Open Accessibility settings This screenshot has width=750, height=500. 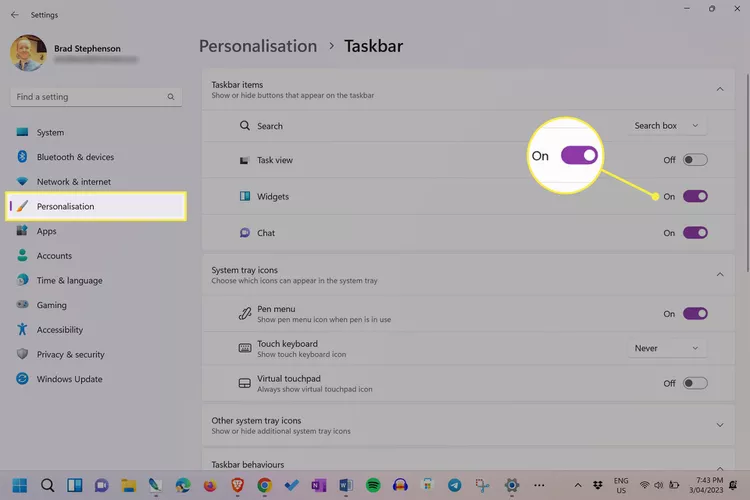tap(96, 330)
